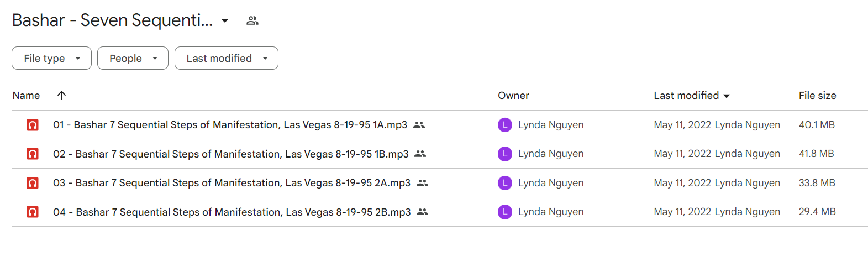
Task: Click the File size column header
Action: tap(817, 96)
